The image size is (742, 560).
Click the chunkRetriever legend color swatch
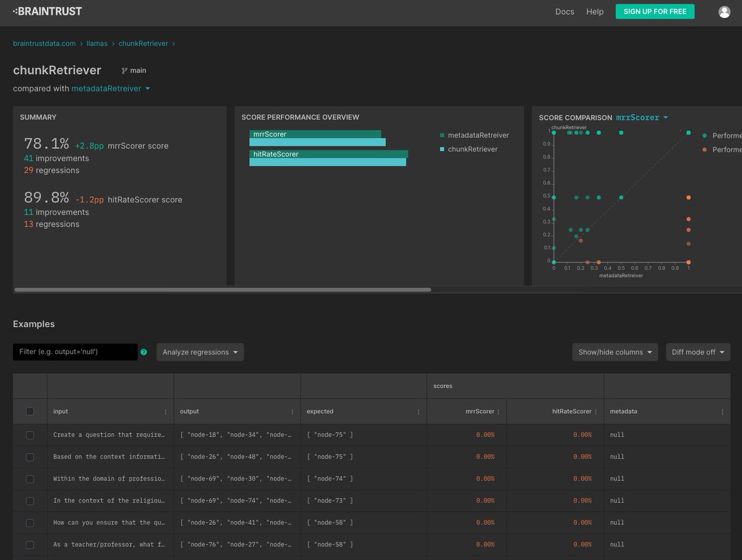point(442,150)
